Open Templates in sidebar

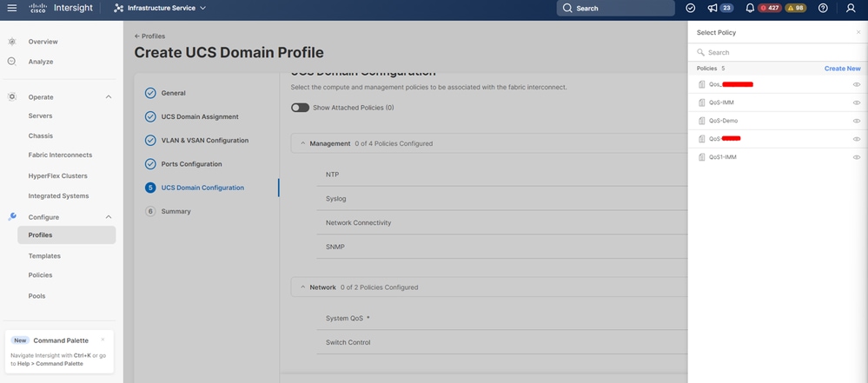pos(44,255)
